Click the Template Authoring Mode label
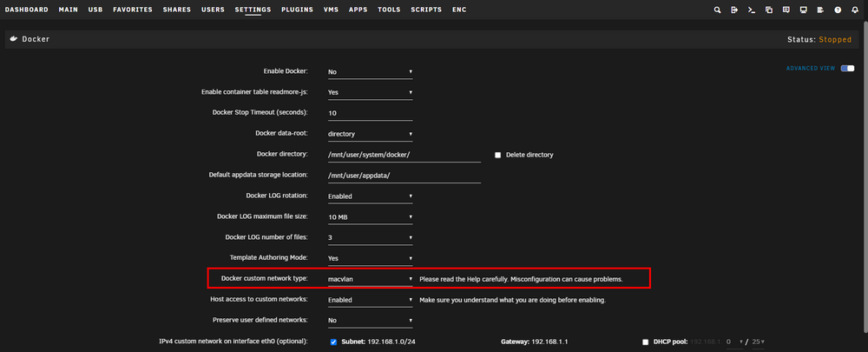The width and height of the screenshot is (868, 352). coord(268,258)
